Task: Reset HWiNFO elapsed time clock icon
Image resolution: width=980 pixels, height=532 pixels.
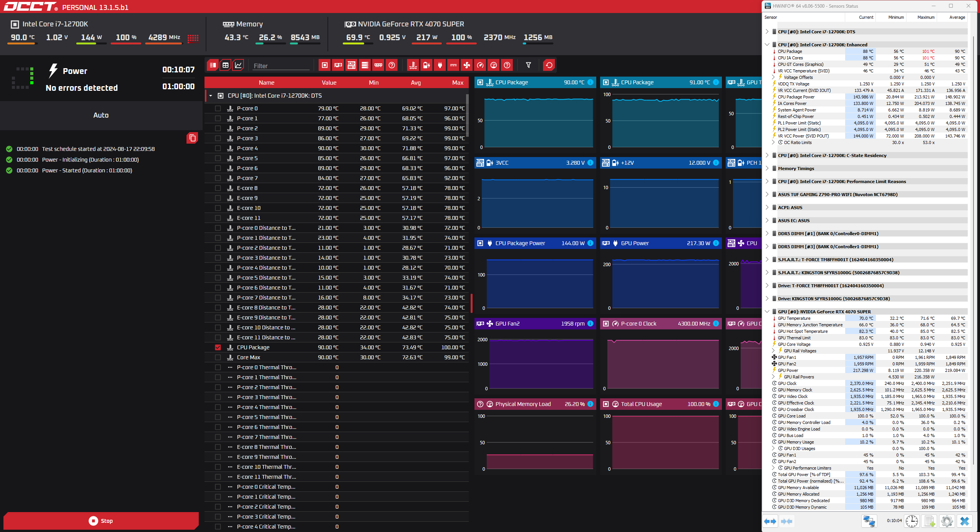Action: (x=912, y=521)
